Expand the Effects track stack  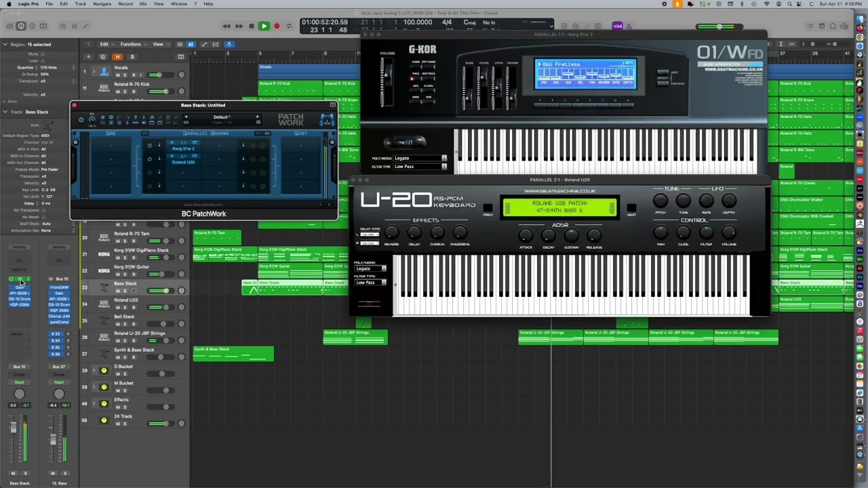tap(94, 403)
